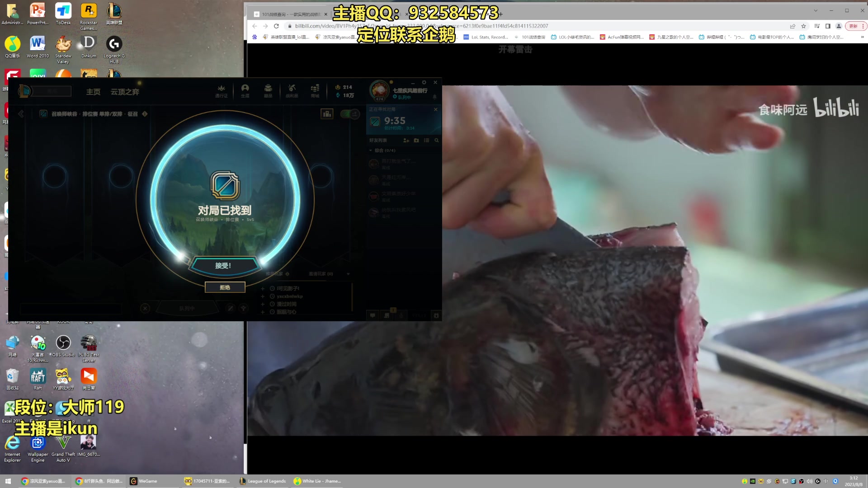The width and height of the screenshot is (868, 488).
Task: Open volume control in system tray
Action: pos(809,481)
